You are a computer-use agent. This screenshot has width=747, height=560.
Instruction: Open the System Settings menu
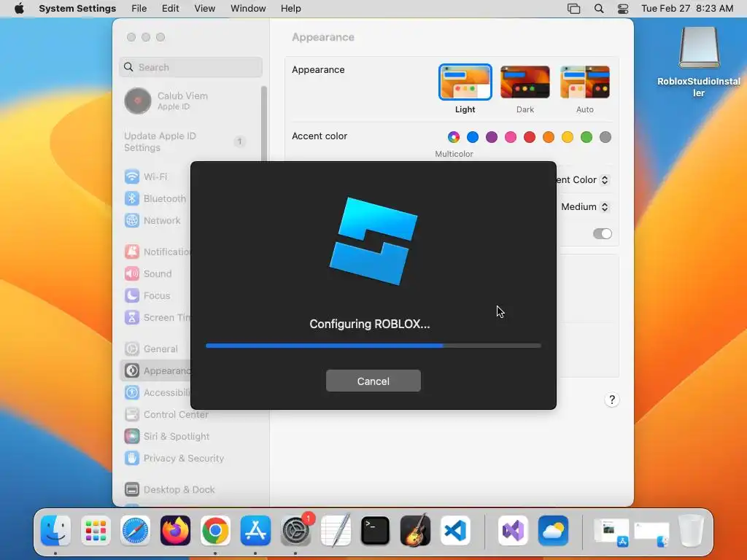point(77,9)
